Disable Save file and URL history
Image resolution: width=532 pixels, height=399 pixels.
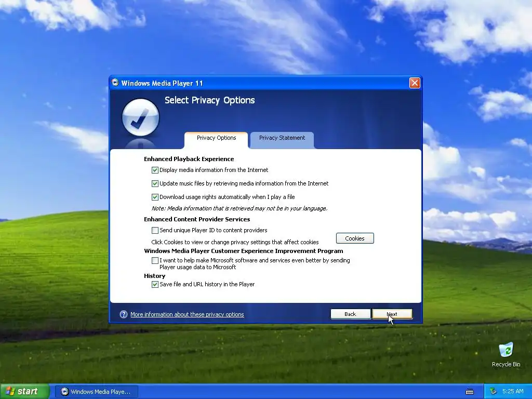(155, 284)
